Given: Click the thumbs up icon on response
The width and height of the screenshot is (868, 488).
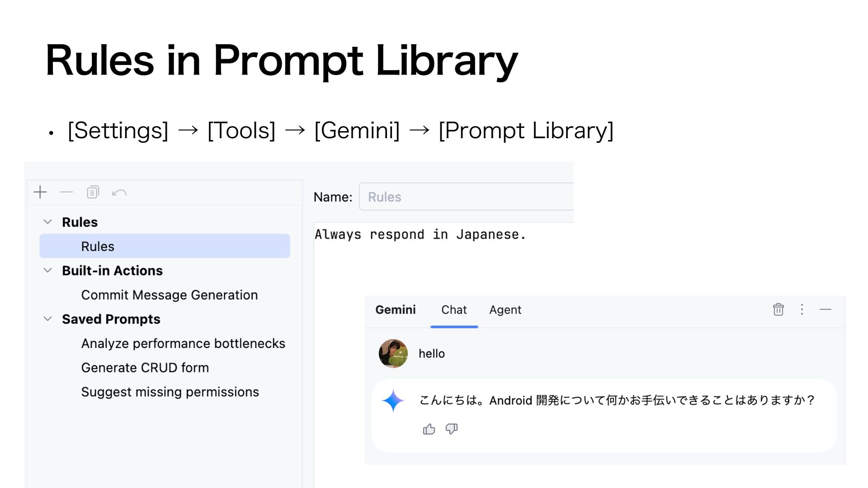Looking at the screenshot, I should click(429, 429).
